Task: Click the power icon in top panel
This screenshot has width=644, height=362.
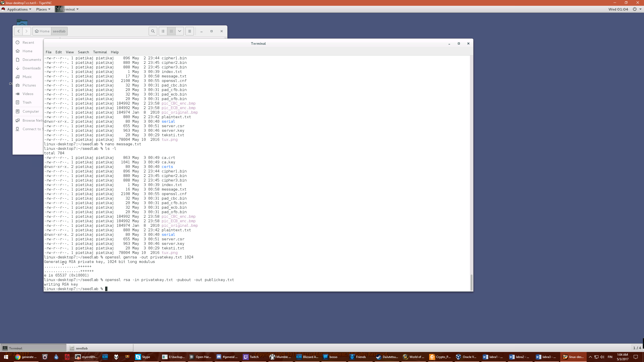Action: (634, 9)
